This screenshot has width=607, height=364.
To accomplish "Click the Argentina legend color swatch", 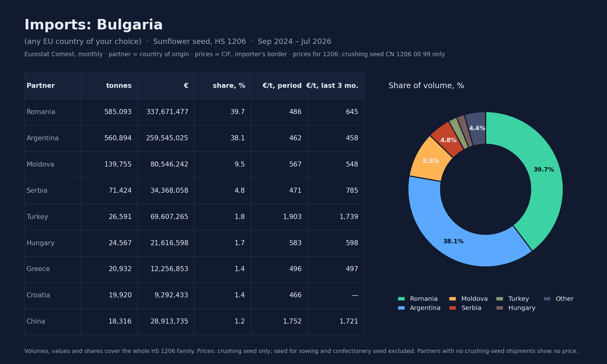I will [401, 308].
